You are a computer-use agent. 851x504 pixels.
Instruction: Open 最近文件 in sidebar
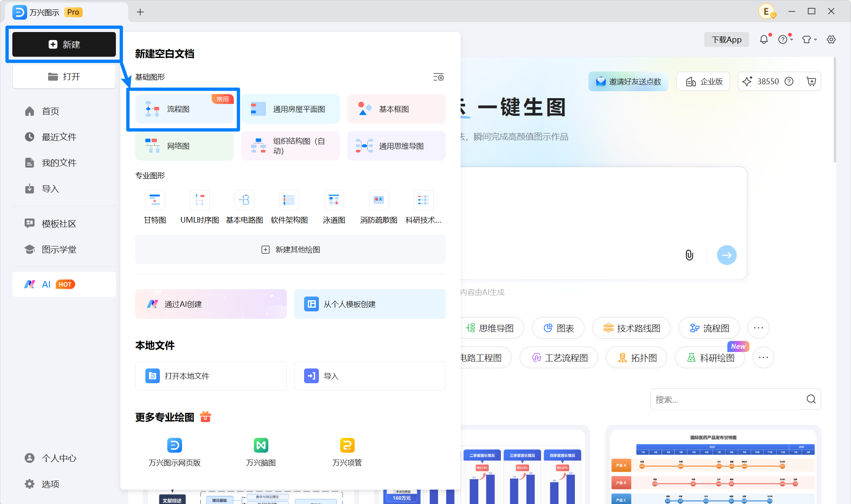(64, 137)
